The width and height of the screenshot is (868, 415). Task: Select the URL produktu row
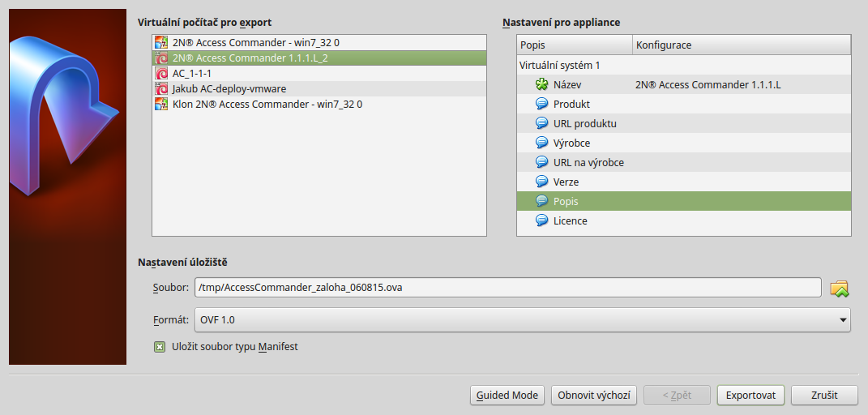(x=684, y=123)
